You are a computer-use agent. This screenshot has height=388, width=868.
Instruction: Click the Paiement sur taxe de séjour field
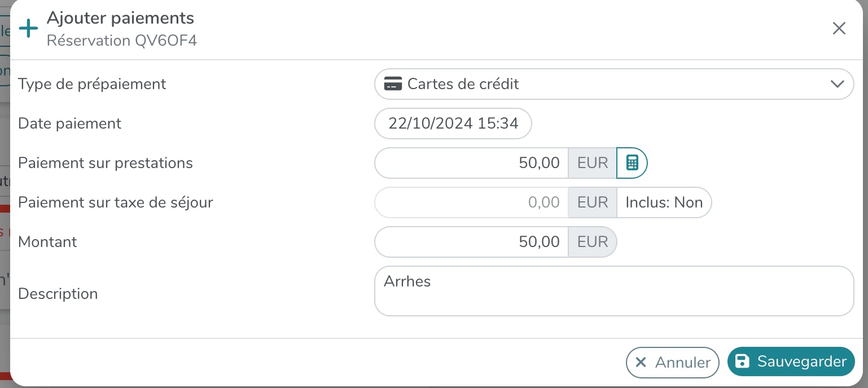click(x=471, y=202)
